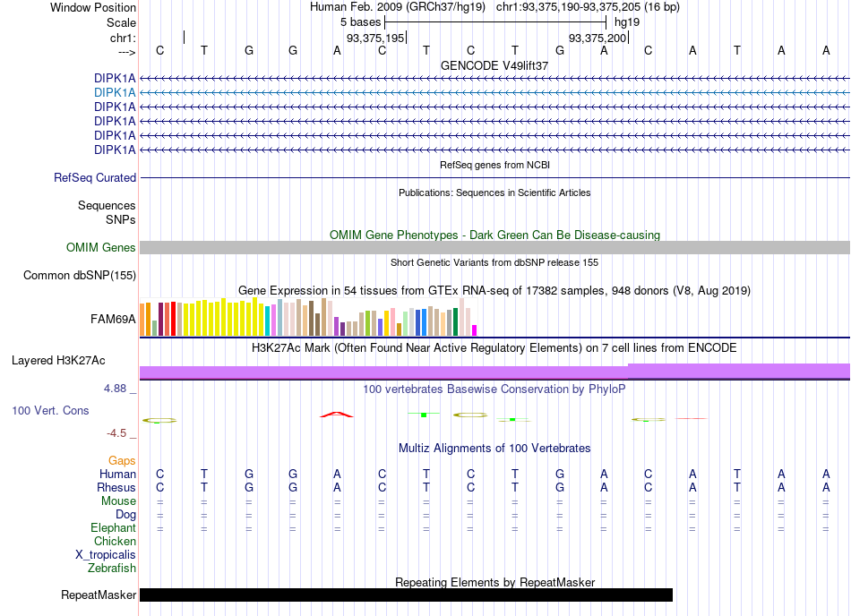Open the RefSeq Curated track label

94,178
